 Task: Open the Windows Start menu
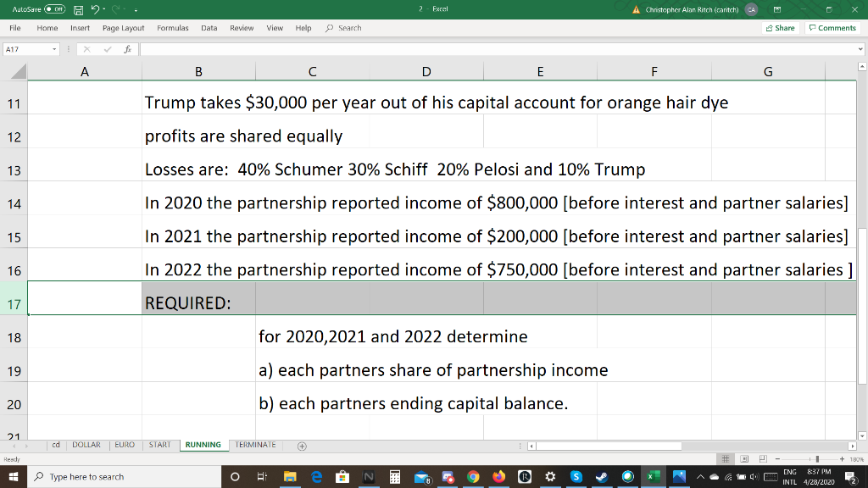(14, 476)
